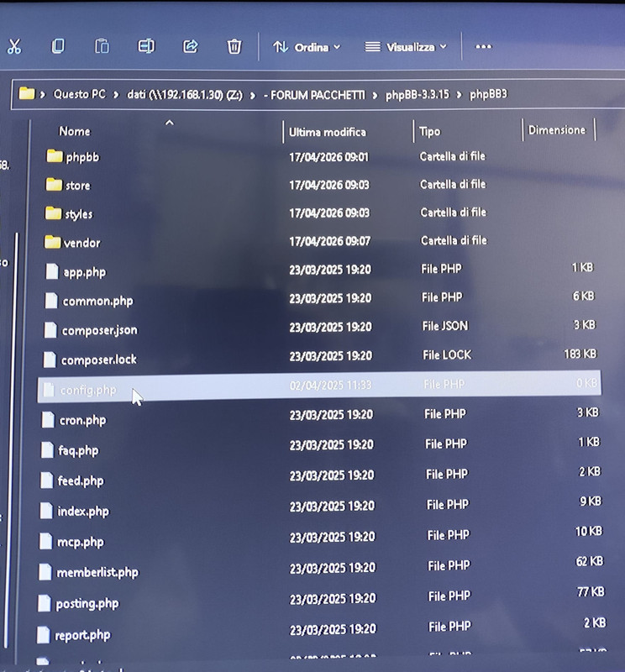Click the file name 'memberlist.php'

coord(97,572)
